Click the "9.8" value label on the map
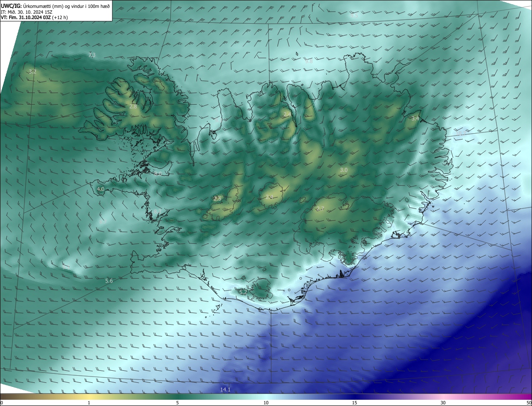Screen dimensions: 532x406 (309, 61)
